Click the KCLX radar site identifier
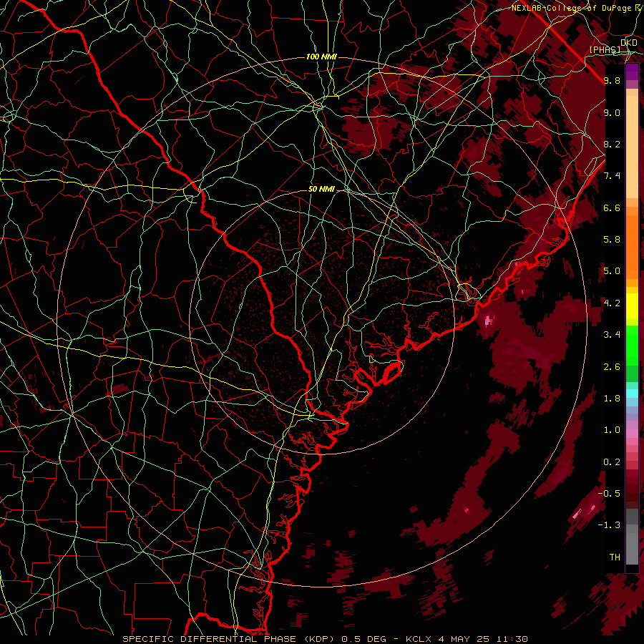The height and width of the screenshot is (644, 644). 418,639
